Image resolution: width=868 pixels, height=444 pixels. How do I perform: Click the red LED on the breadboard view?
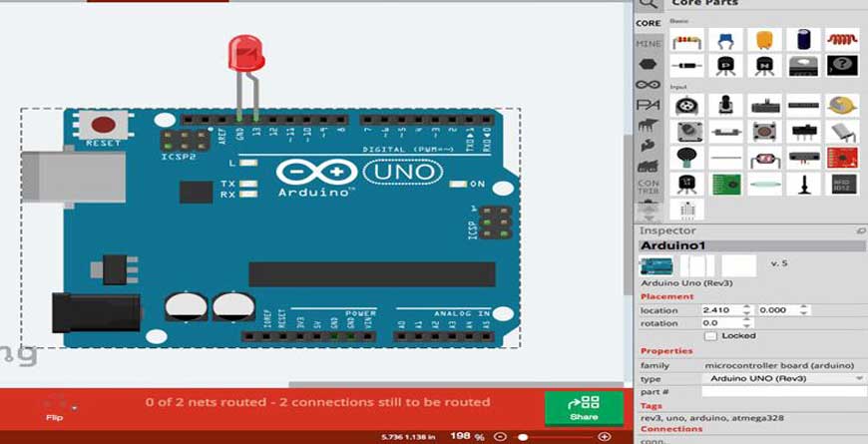[x=246, y=53]
